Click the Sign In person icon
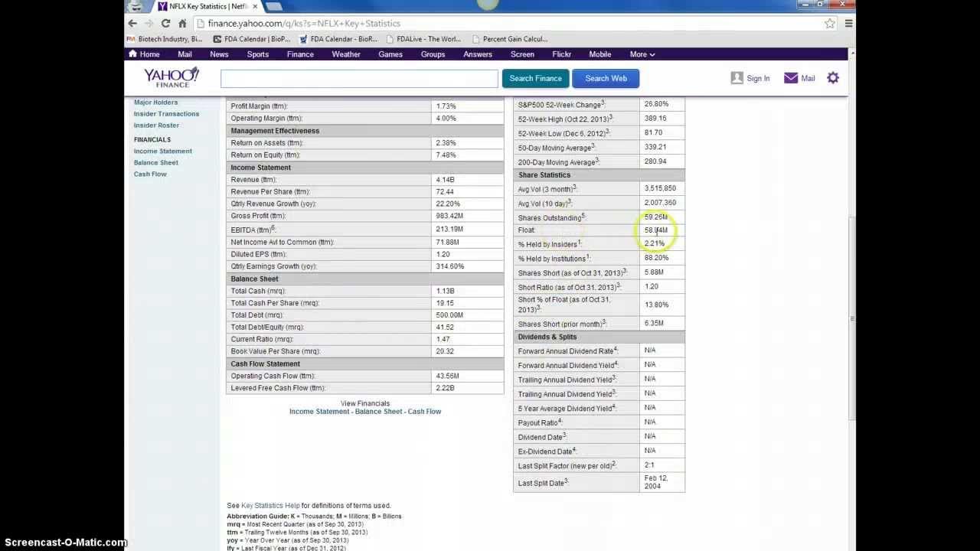This screenshot has height=551, width=980. point(737,78)
